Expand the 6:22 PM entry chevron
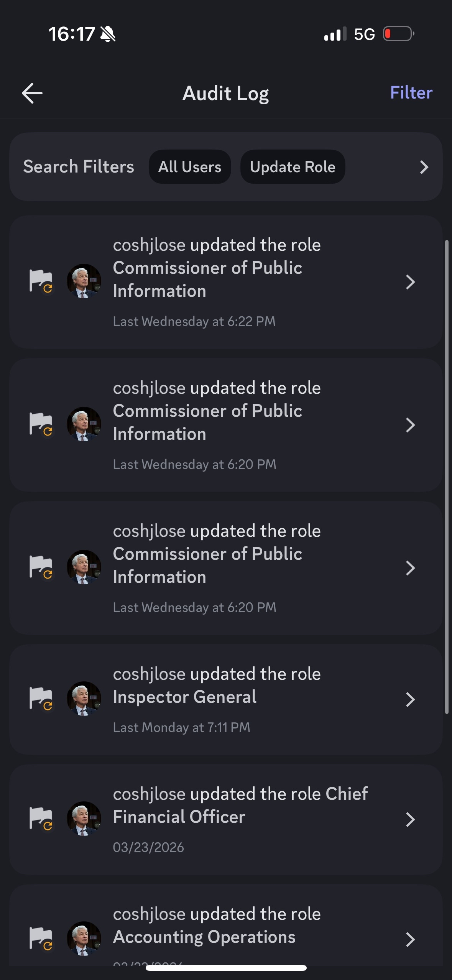This screenshot has width=452, height=980. pyautogui.click(x=410, y=282)
